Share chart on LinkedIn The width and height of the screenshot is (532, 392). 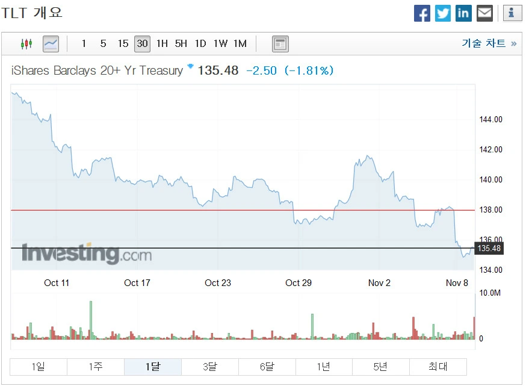[x=463, y=14]
